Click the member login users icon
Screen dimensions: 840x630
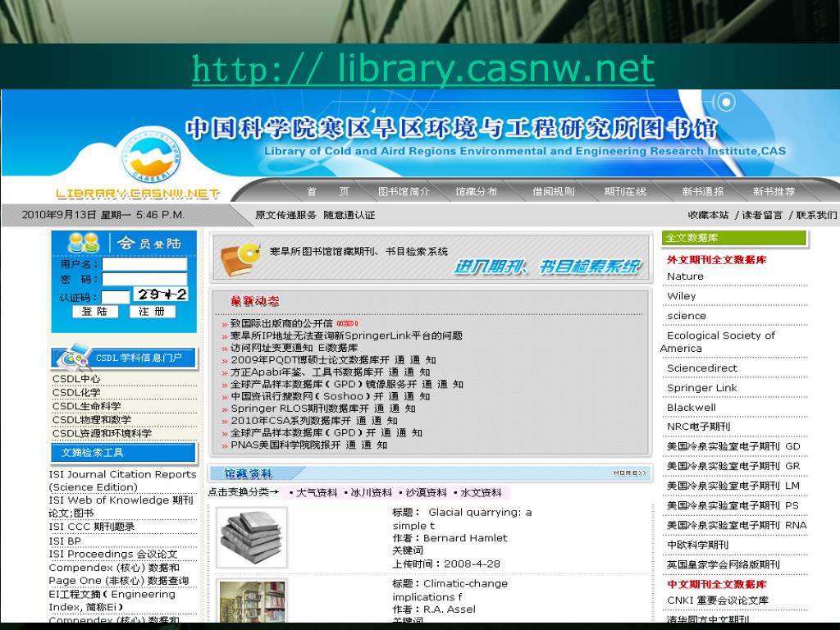[84, 243]
